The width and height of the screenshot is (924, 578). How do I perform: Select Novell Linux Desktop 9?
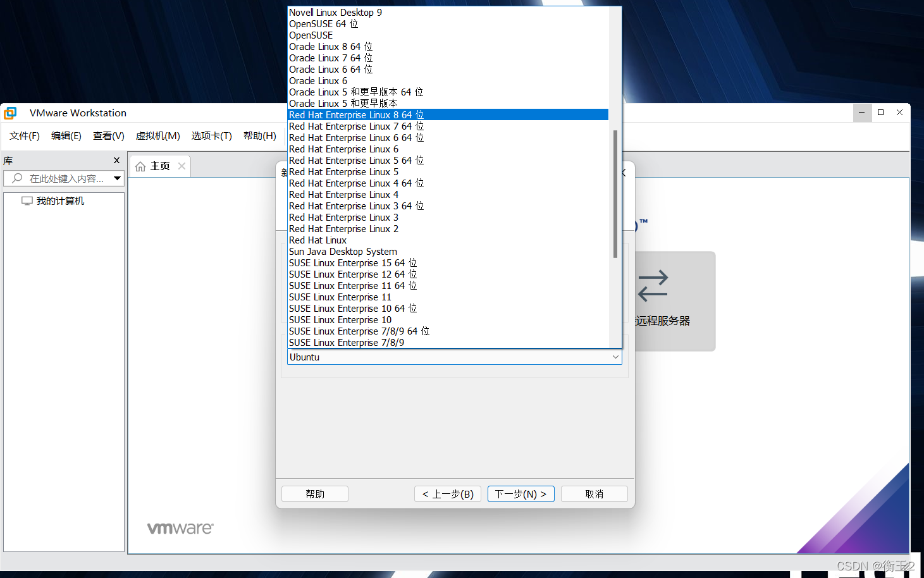pyautogui.click(x=448, y=13)
